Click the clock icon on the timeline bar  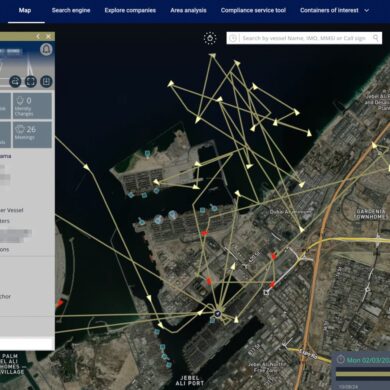[340, 360]
